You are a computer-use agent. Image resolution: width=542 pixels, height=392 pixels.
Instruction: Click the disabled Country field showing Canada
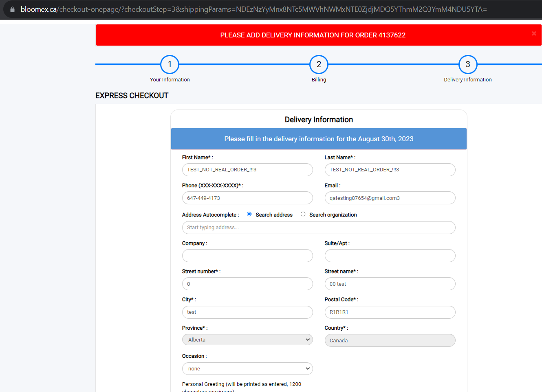(390, 340)
